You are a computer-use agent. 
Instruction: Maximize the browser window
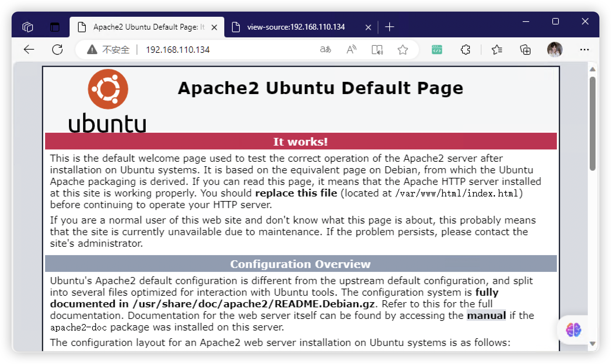point(556,22)
